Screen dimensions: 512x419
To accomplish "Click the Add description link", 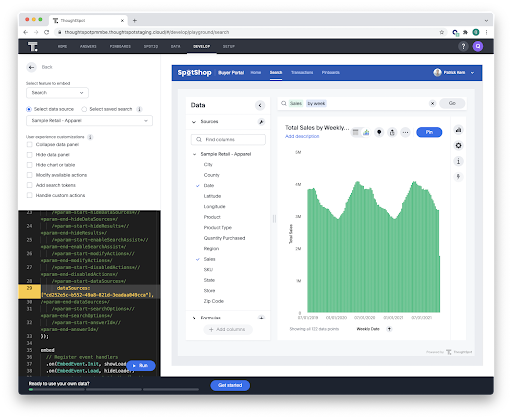I will (302, 136).
